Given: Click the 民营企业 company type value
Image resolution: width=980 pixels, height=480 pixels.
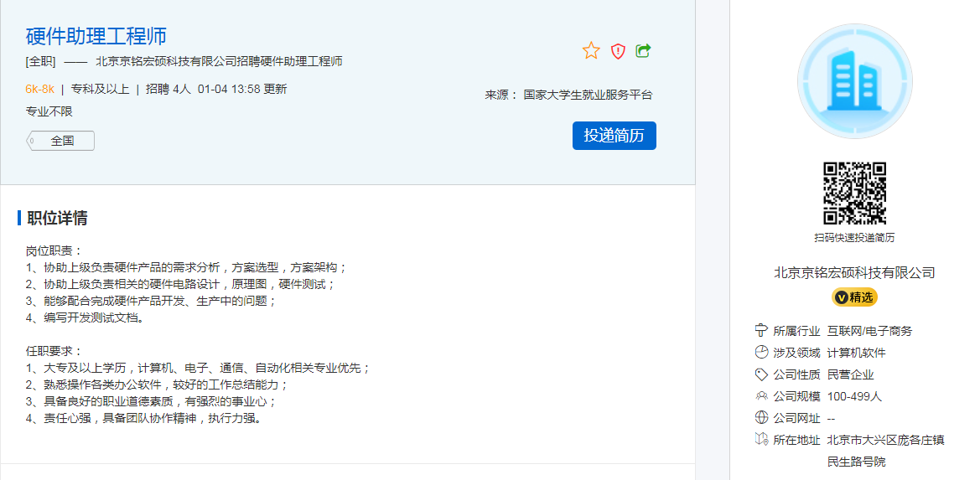Looking at the screenshot, I should tap(850, 374).
